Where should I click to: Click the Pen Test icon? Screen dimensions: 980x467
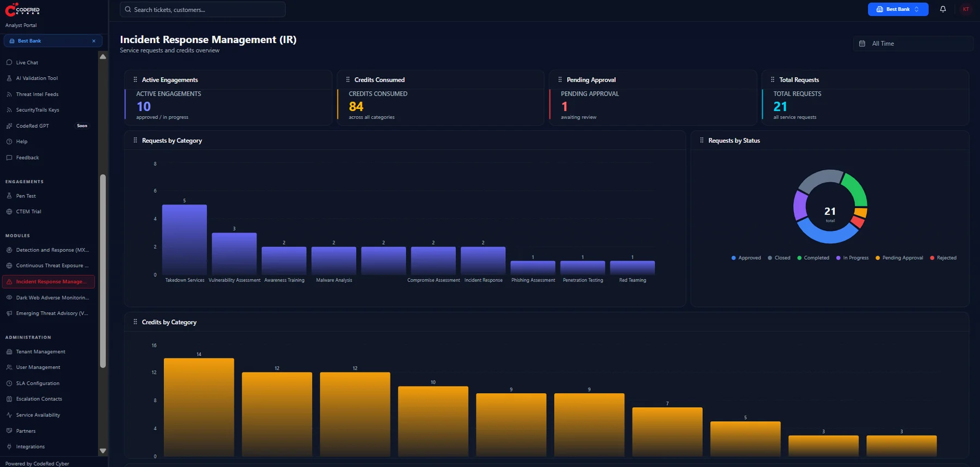(9, 196)
